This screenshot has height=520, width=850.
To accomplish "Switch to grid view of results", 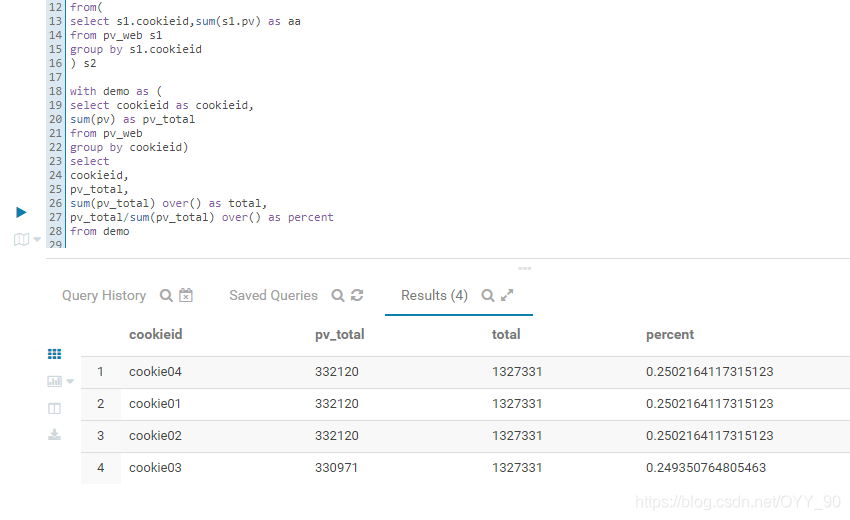I will pos(54,354).
